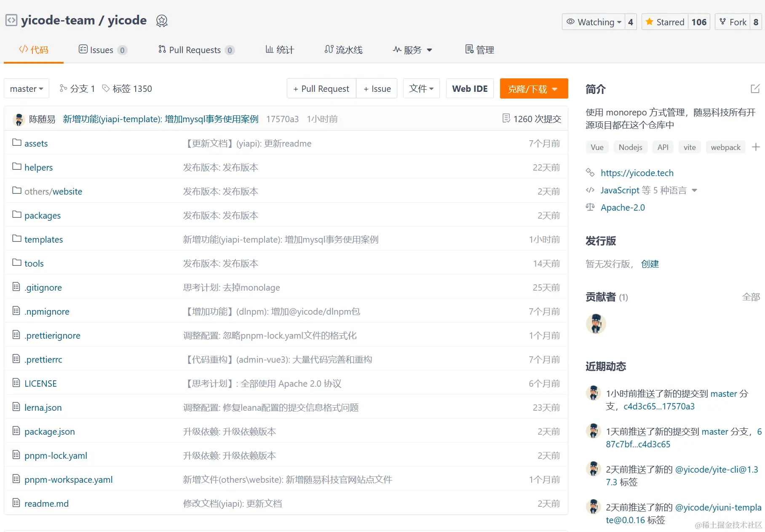
Task: Click the edit icon beside 简介 heading
Action: 755,89
